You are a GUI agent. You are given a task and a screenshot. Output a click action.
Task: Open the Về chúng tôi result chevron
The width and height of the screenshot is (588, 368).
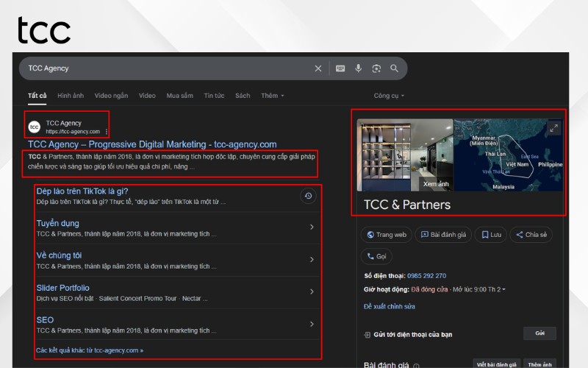312,260
